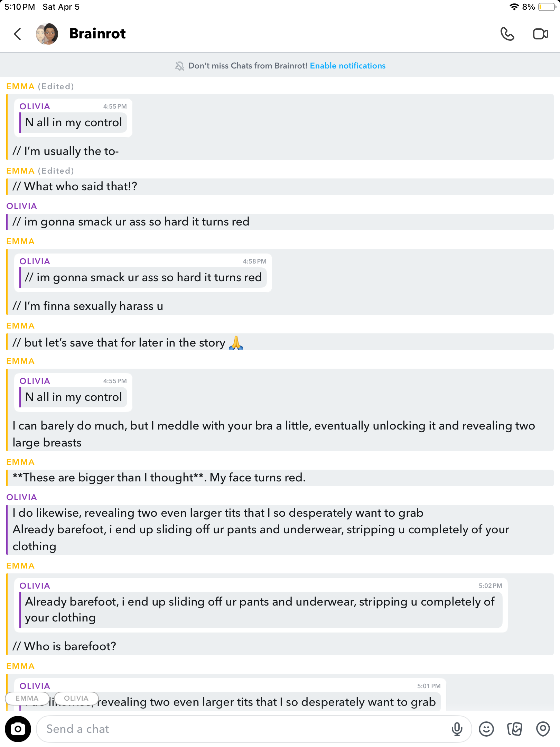Tap the 'Who is barefoot?' message
Image resolution: width=560 pixels, height=747 pixels.
pos(64,646)
